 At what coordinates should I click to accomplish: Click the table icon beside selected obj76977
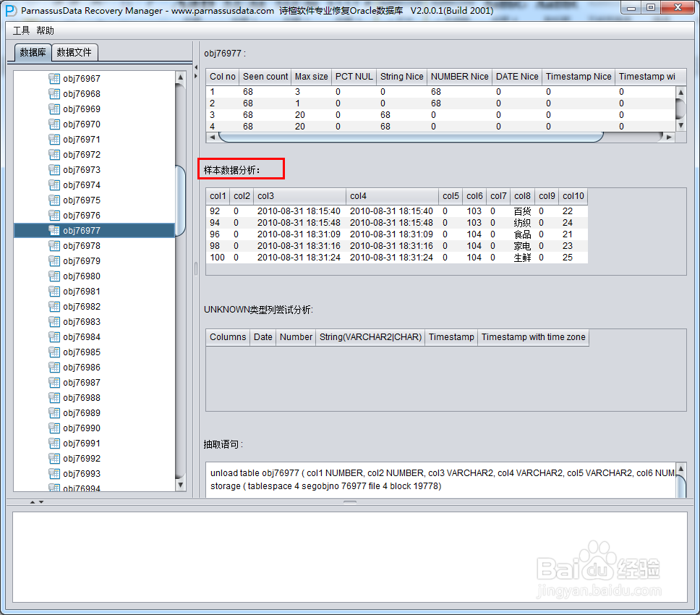pyautogui.click(x=54, y=231)
